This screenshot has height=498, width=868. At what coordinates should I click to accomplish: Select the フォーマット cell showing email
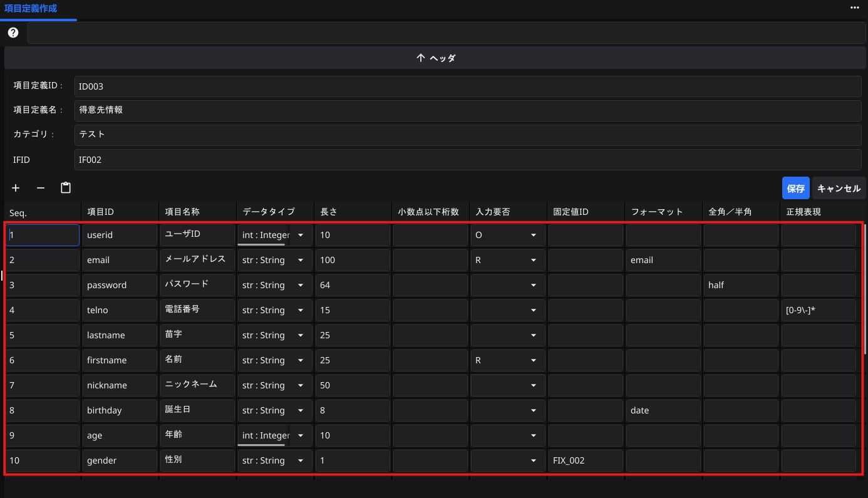click(x=662, y=259)
